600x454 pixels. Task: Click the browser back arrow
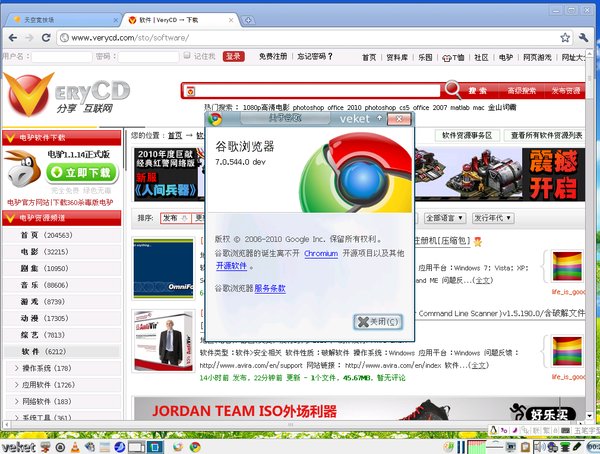pyautogui.click(x=13, y=38)
